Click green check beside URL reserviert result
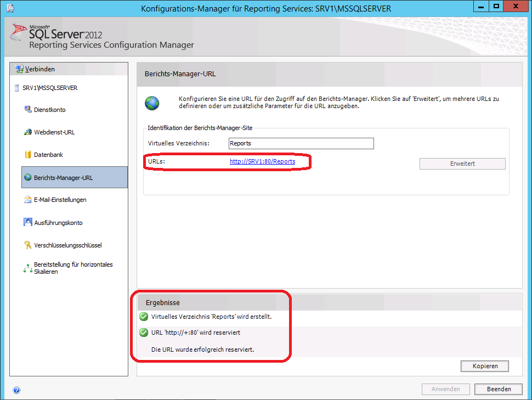The height and width of the screenshot is (400, 532). point(144,333)
